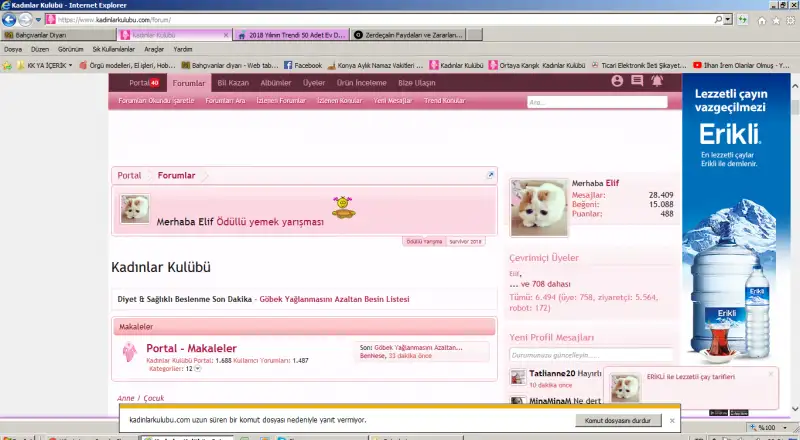Close the ERİKLİ çay tarifleri popup

pos(770,374)
